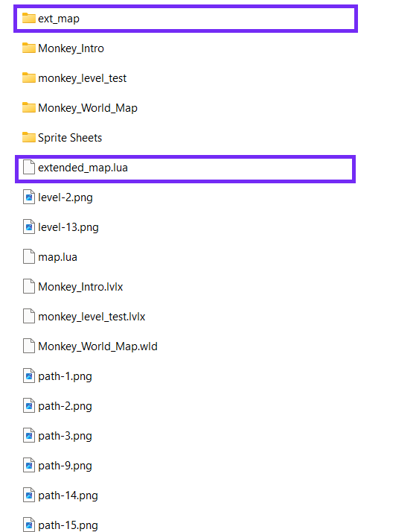Viewport: 419px width, 532px height.
Task: Select the monkey_level_test folder icon
Action: pos(29,78)
